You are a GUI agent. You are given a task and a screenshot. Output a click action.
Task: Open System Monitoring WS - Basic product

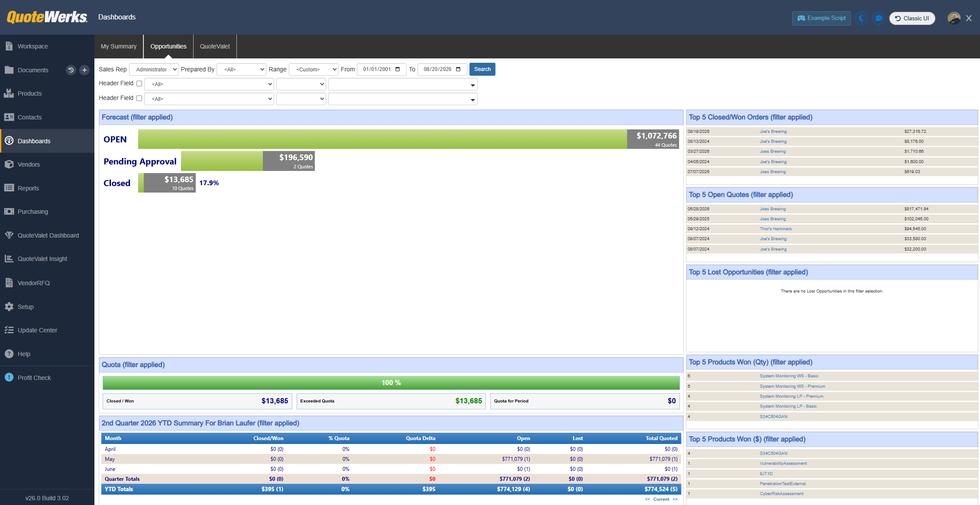click(x=789, y=376)
